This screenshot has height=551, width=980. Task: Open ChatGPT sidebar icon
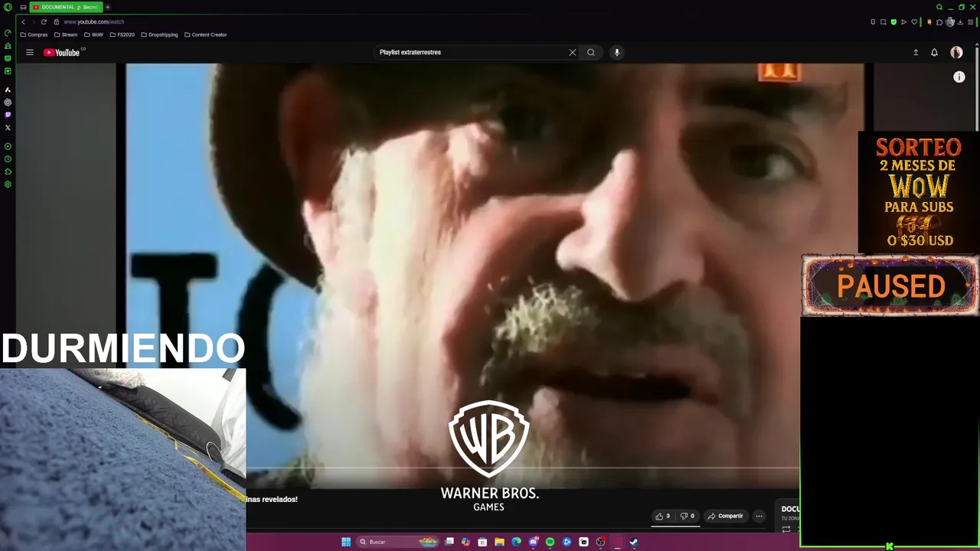(x=8, y=103)
